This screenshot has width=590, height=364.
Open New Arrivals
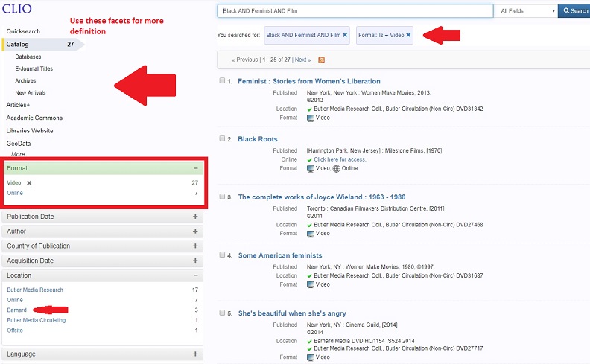coord(31,93)
